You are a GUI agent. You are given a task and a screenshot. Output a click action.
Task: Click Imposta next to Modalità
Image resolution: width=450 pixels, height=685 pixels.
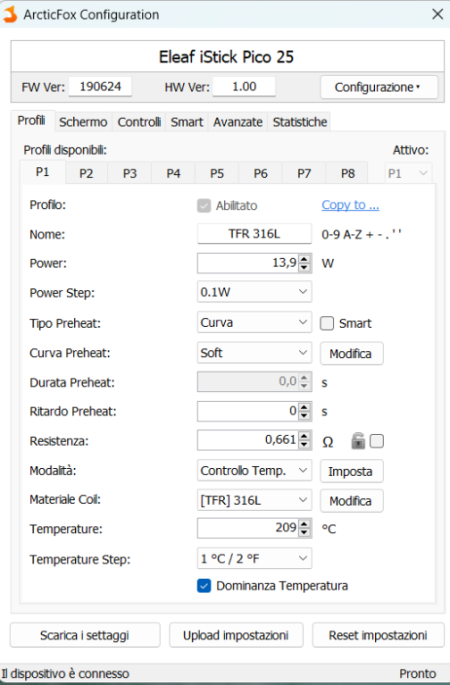352,471
